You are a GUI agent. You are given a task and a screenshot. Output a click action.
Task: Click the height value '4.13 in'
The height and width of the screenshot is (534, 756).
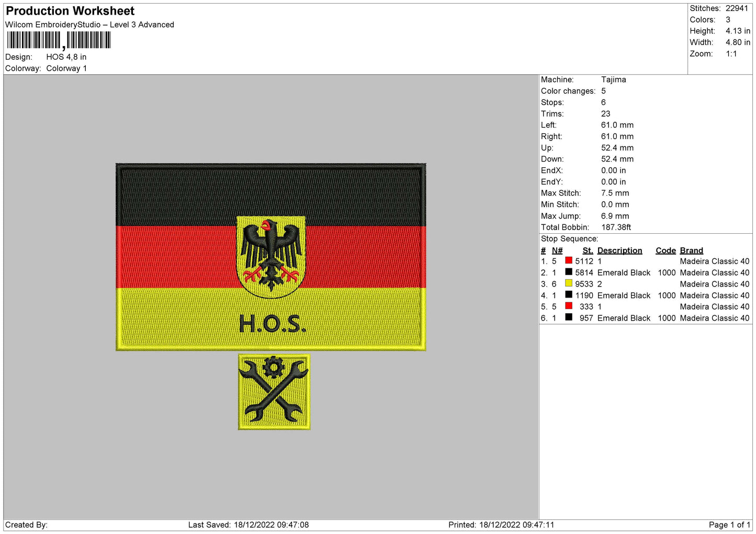[738, 31]
